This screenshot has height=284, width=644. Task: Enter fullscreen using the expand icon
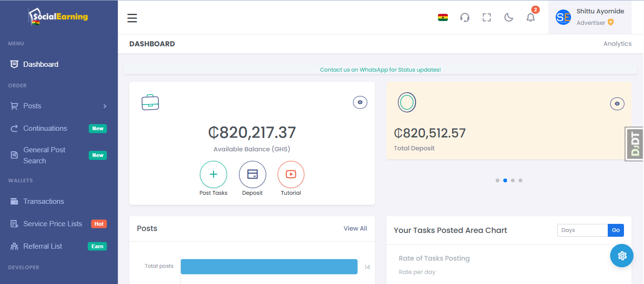click(x=487, y=18)
